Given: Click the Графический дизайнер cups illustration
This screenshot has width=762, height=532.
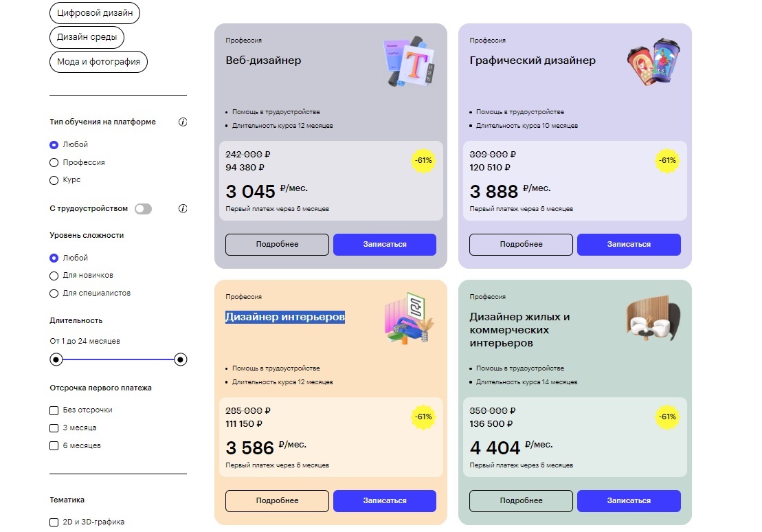Looking at the screenshot, I should point(653,62).
